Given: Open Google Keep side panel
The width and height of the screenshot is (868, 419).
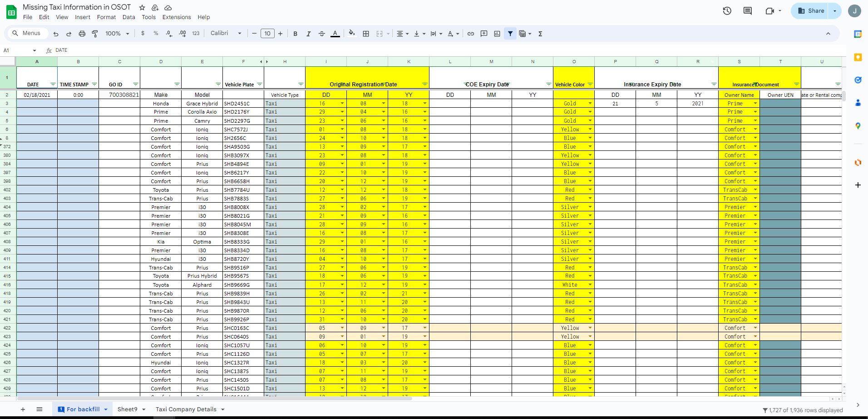Looking at the screenshot, I should (858, 57).
